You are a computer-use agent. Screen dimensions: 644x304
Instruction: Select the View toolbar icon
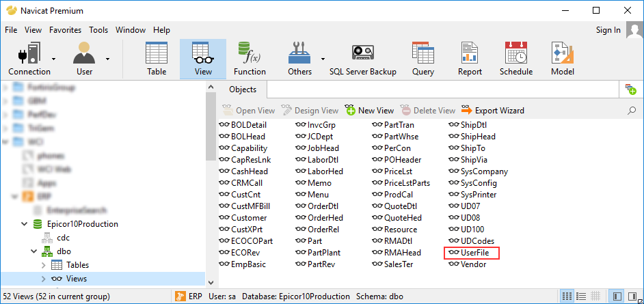point(203,59)
